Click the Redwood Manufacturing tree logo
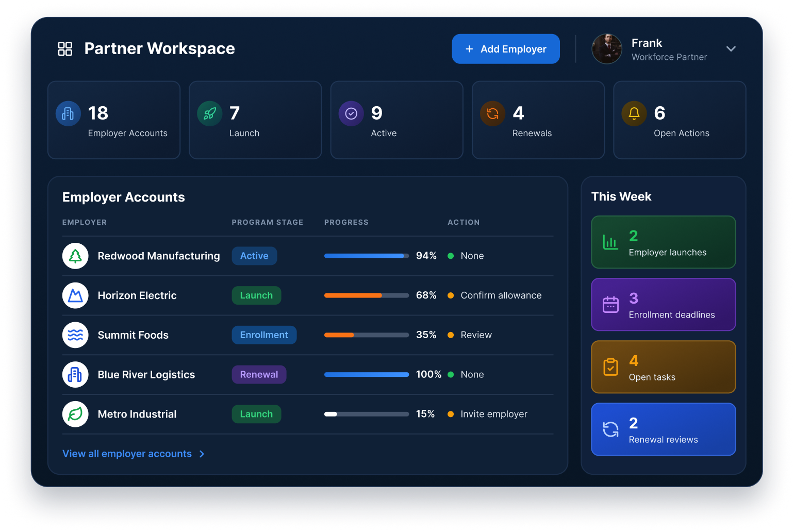This screenshot has height=532, width=794. (x=75, y=256)
